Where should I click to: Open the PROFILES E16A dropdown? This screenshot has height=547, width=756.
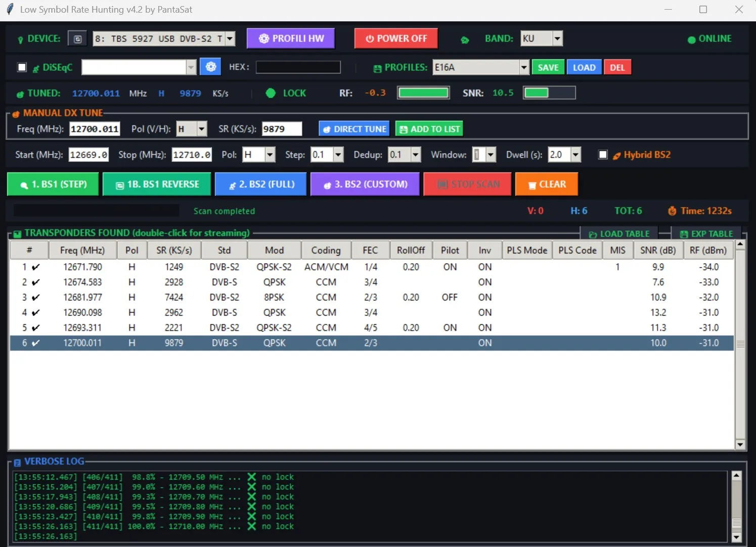(x=524, y=67)
